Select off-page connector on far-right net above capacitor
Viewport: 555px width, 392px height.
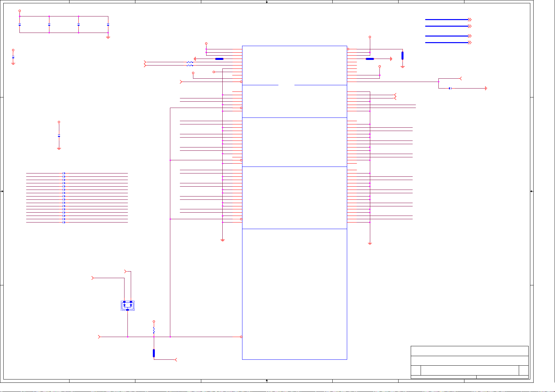pos(461,79)
